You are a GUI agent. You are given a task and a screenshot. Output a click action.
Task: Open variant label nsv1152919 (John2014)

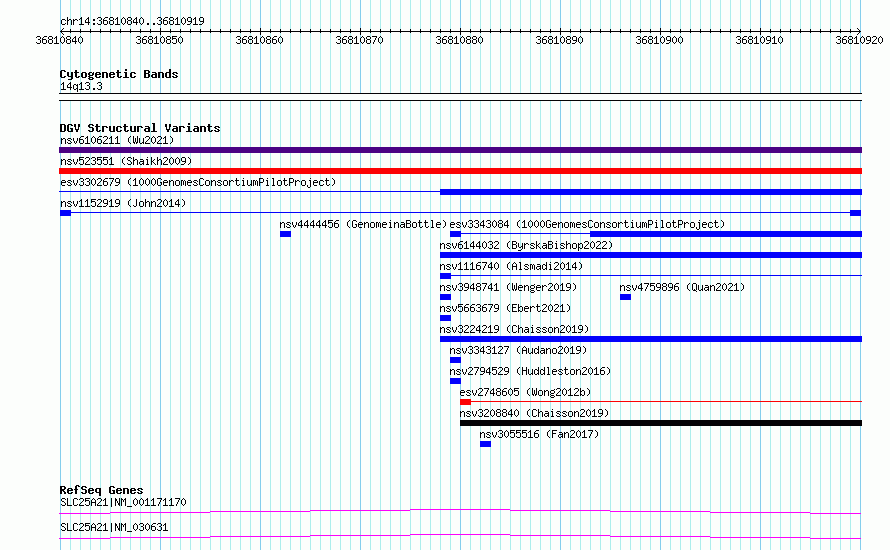click(123, 203)
